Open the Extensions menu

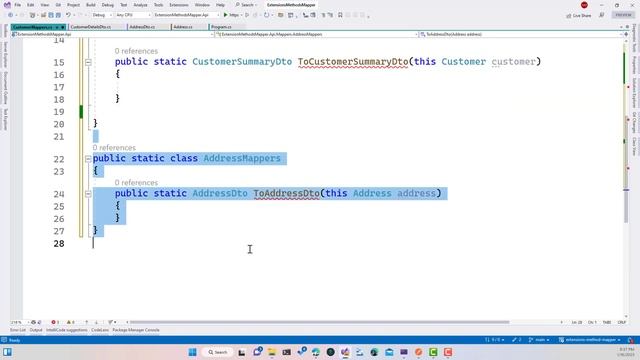coord(179,5)
